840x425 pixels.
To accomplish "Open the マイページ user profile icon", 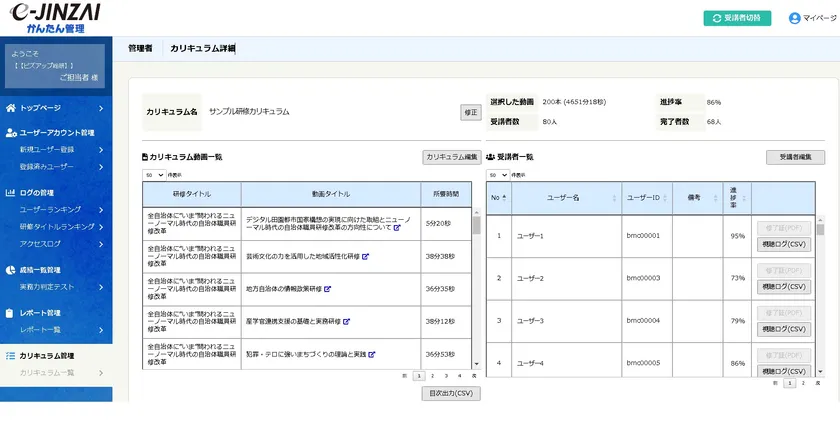I will 795,18.
